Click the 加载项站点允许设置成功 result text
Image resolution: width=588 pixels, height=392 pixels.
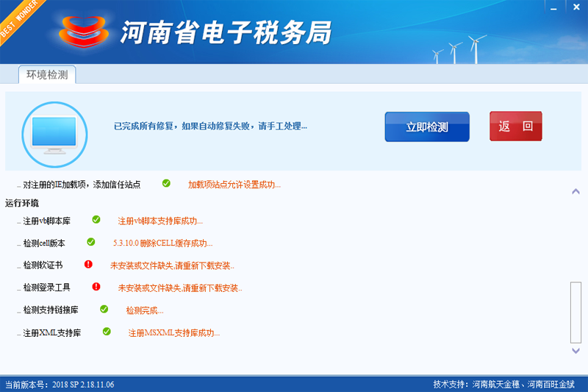[x=234, y=185]
